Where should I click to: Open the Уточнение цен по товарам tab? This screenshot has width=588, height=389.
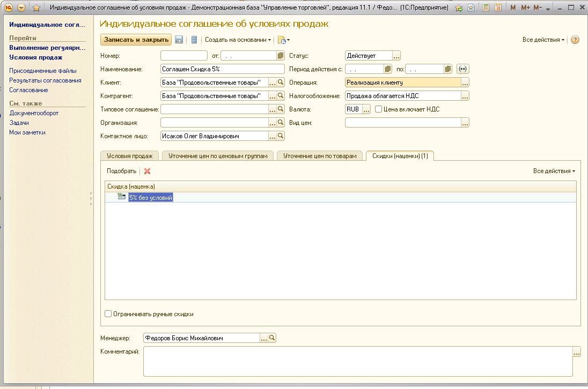(x=319, y=156)
